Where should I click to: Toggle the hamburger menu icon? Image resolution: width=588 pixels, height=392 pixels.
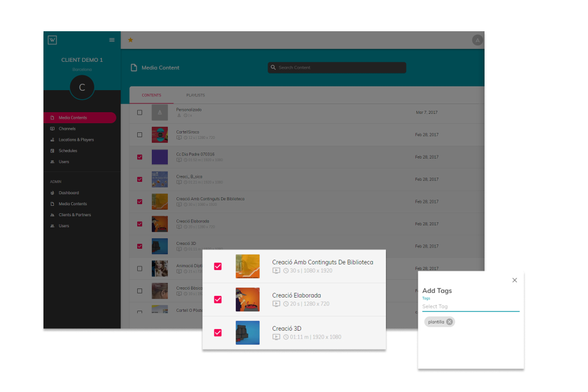coord(111,40)
